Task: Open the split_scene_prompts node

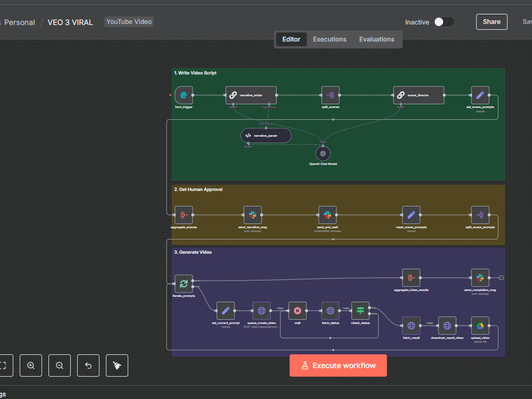Action: click(x=480, y=215)
